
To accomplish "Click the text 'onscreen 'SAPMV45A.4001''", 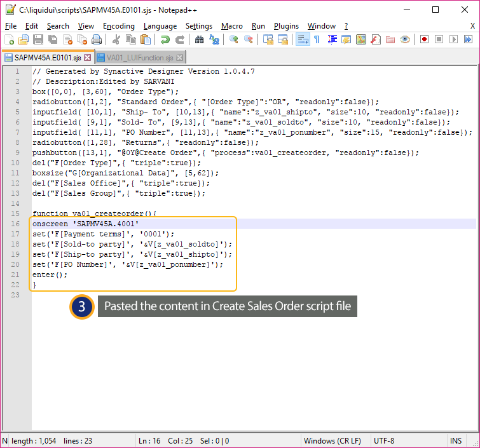I will (x=85, y=224).
